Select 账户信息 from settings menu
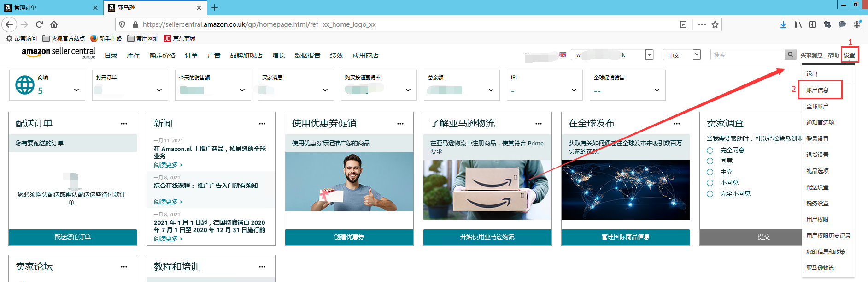 (x=817, y=90)
